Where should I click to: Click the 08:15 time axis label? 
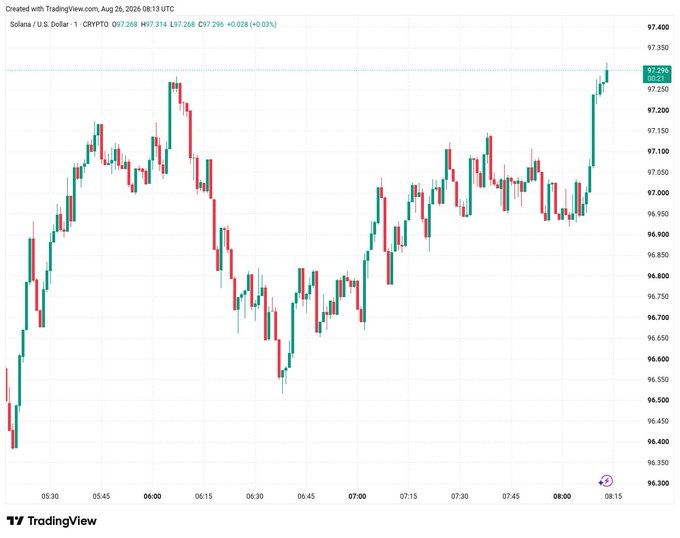613,496
